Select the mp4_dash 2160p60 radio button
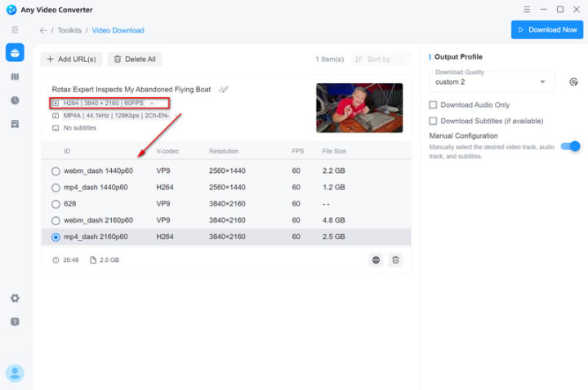The image size is (588, 390). coord(56,237)
